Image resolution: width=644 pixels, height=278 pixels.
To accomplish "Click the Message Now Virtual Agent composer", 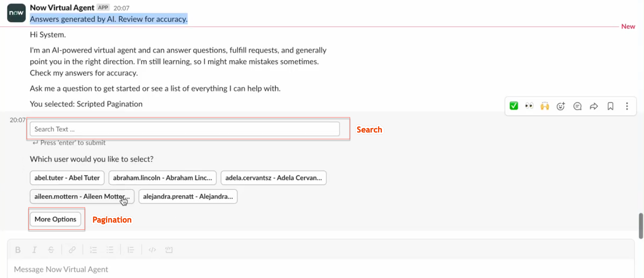I will 320,269.
